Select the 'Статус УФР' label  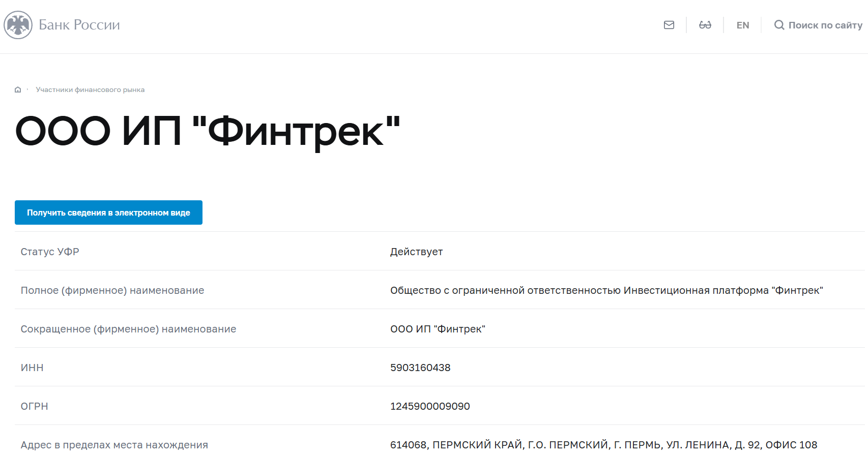coord(50,252)
